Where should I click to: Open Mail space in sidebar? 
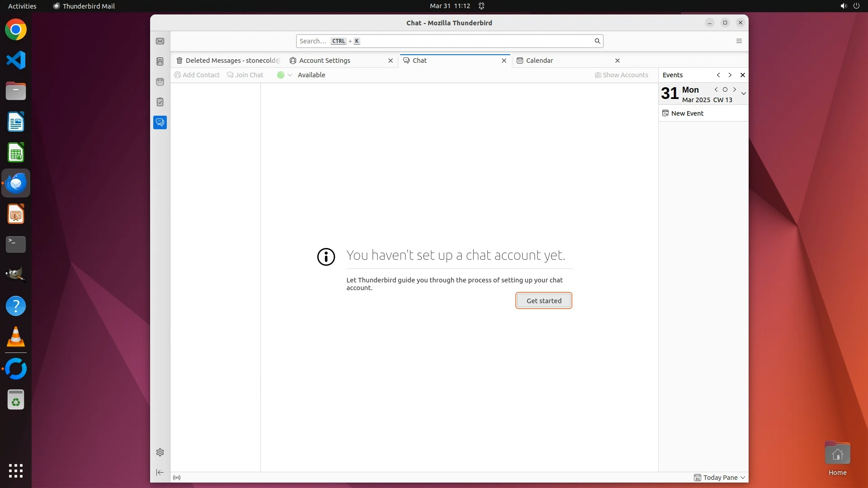click(160, 41)
